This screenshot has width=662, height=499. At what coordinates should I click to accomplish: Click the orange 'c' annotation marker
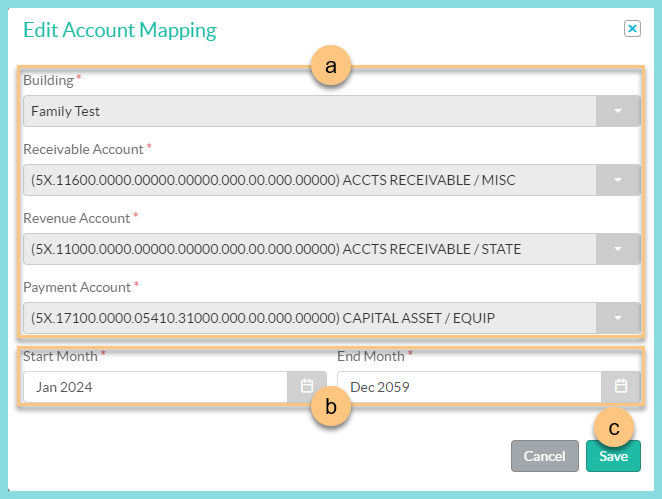click(x=614, y=427)
